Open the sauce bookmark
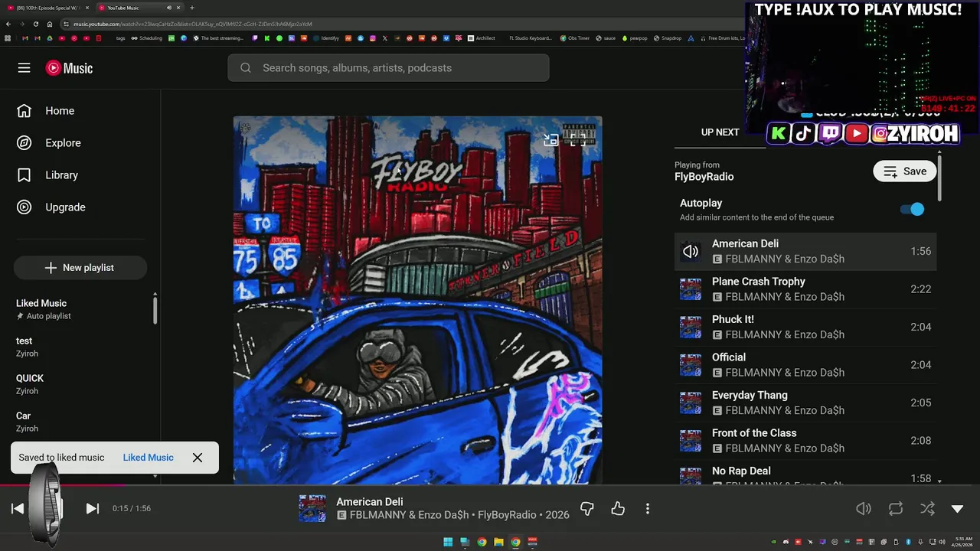This screenshot has height=551, width=980. click(x=606, y=38)
